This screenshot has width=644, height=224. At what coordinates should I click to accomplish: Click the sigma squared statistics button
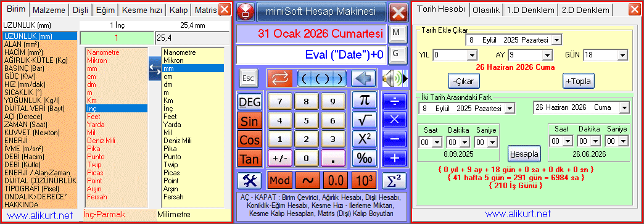pos(394,180)
